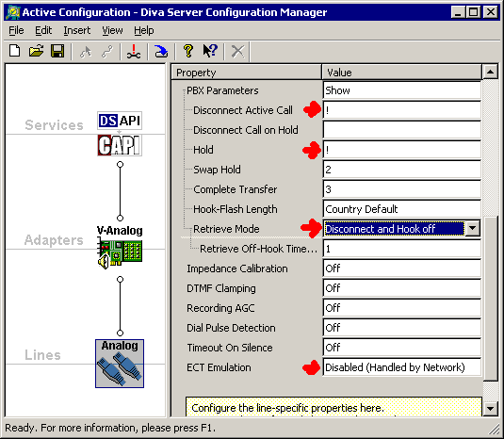
Task: Click the New configuration toolbar icon
Action: point(15,51)
